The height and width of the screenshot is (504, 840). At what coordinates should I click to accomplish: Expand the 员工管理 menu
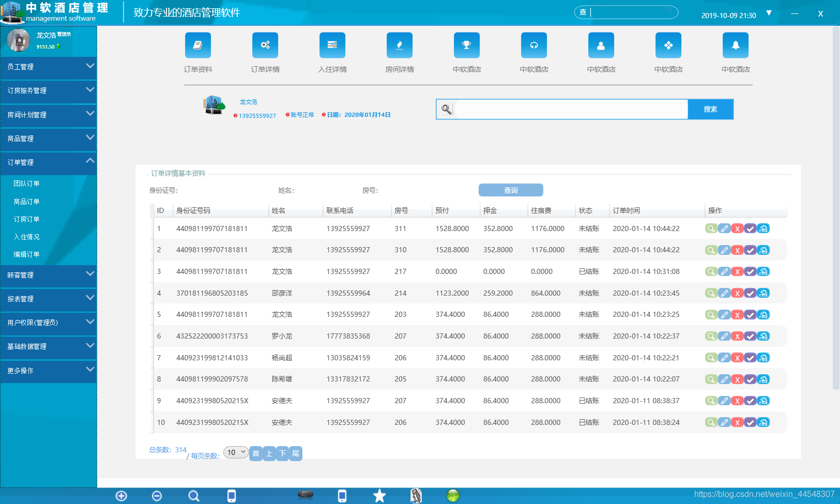(x=49, y=67)
